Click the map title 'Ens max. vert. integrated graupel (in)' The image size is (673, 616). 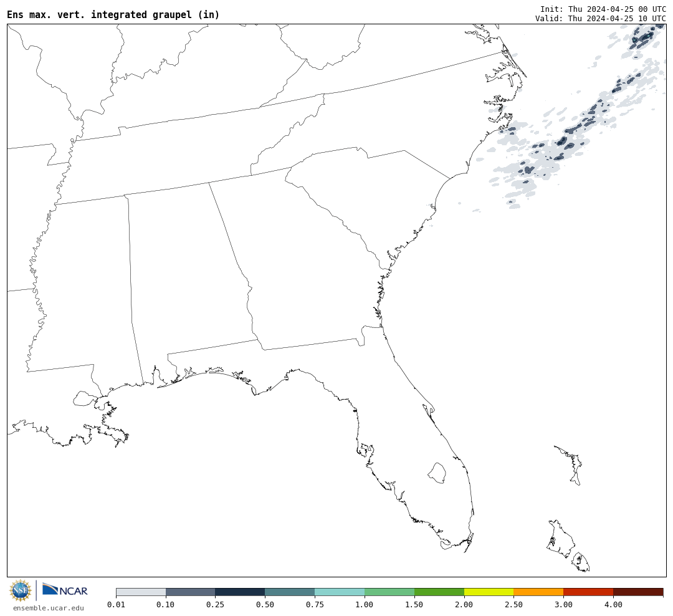point(113,14)
